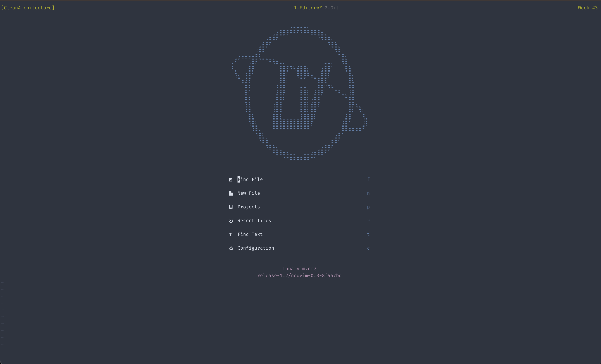Click the CleanArchitecture session name

coord(28,8)
